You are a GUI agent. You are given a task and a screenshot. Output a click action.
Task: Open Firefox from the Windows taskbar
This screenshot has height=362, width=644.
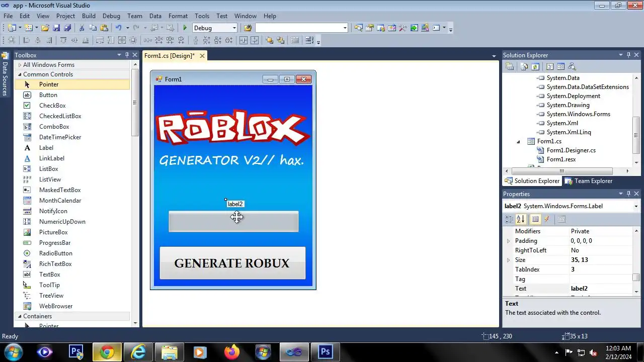click(x=232, y=352)
